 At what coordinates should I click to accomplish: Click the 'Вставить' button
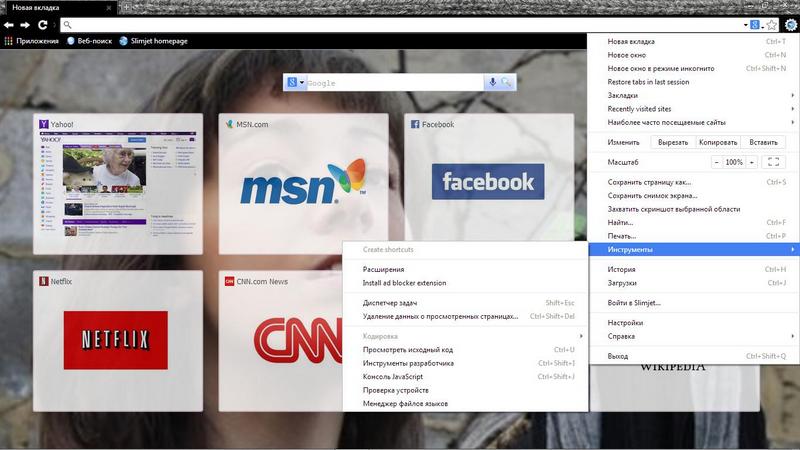[x=763, y=142]
